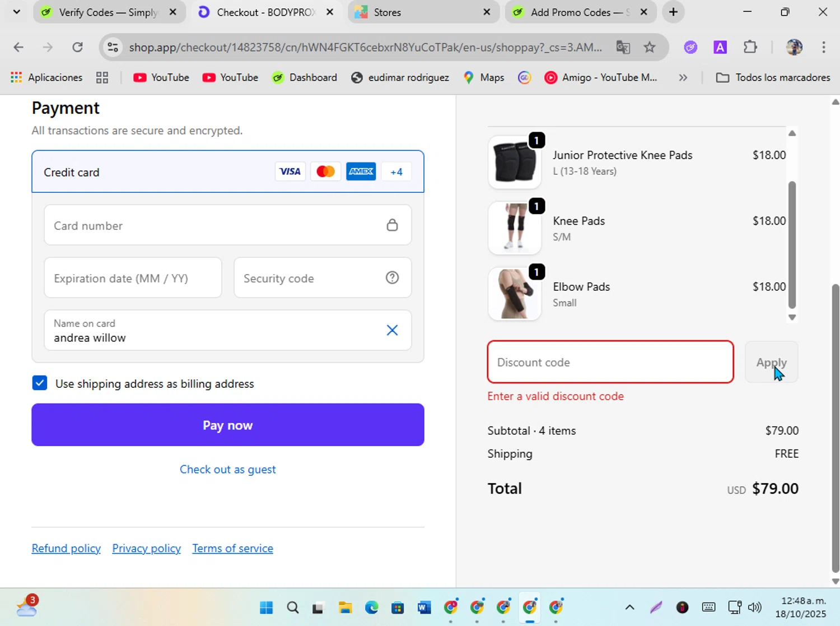Click the cart items list scrollbar thumb
The width and height of the screenshot is (840, 626).
(x=792, y=244)
